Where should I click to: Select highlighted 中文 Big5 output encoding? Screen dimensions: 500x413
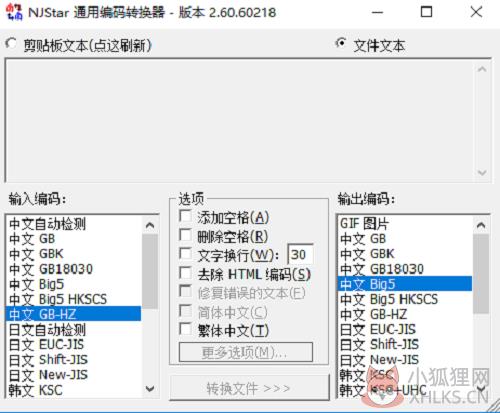coord(405,284)
